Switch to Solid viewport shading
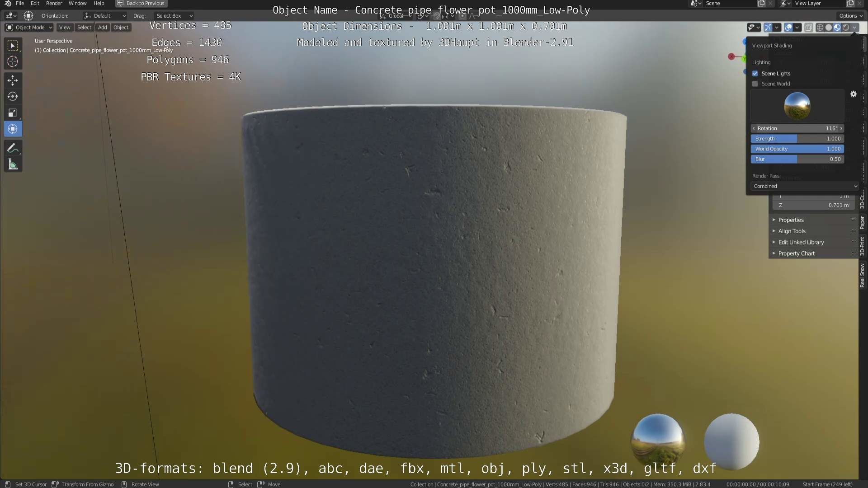This screenshot has width=868, height=488. [828, 28]
